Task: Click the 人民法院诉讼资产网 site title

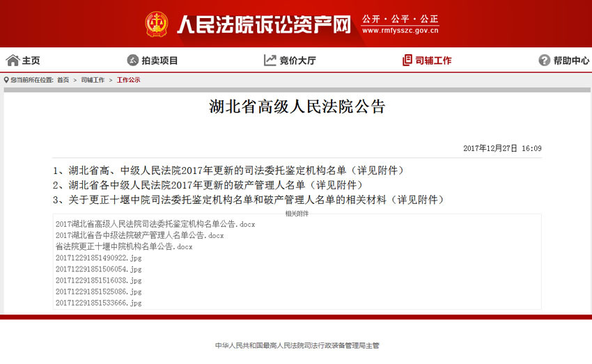Action: [263, 24]
